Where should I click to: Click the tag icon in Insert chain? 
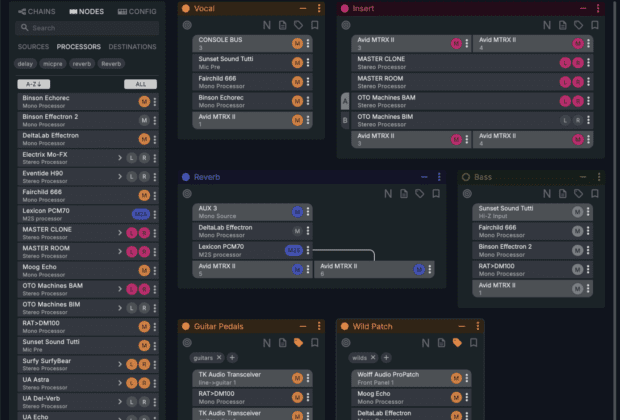578,25
